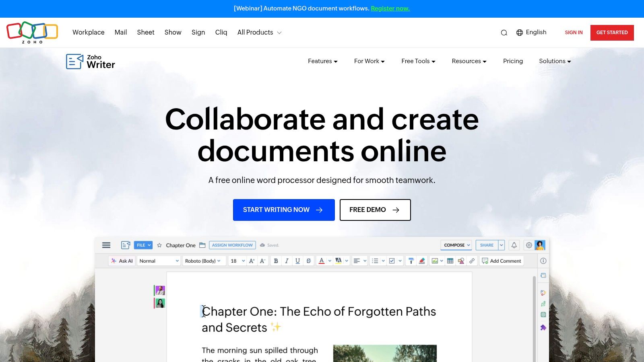This screenshot has height=362, width=644.
Task: Open the Roboto font family dropdown
Action: 203,261
